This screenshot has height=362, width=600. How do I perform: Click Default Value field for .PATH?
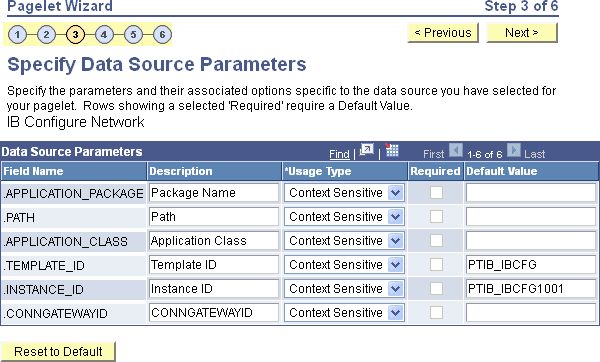click(531, 217)
